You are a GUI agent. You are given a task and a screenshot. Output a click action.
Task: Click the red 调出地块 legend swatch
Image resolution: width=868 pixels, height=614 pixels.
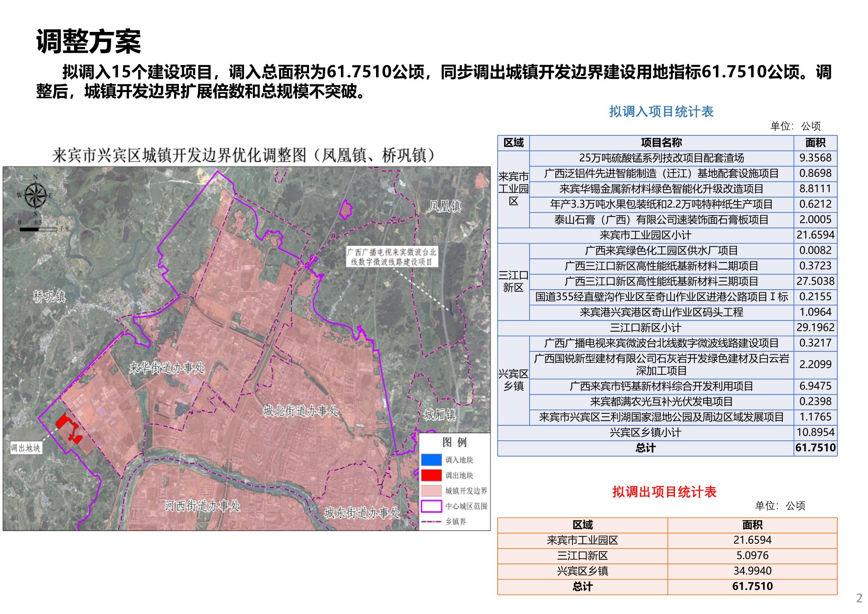[431, 475]
